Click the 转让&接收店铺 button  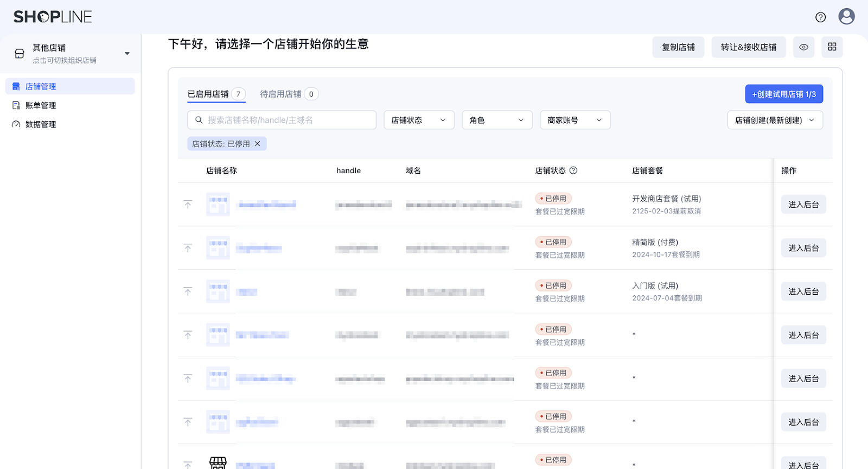(749, 47)
